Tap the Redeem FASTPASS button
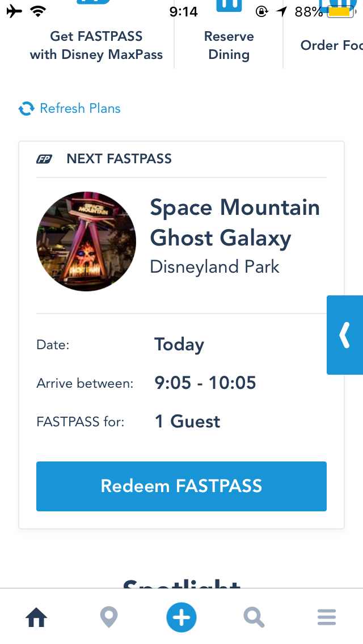The image size is (363, 644). point(181,486)
